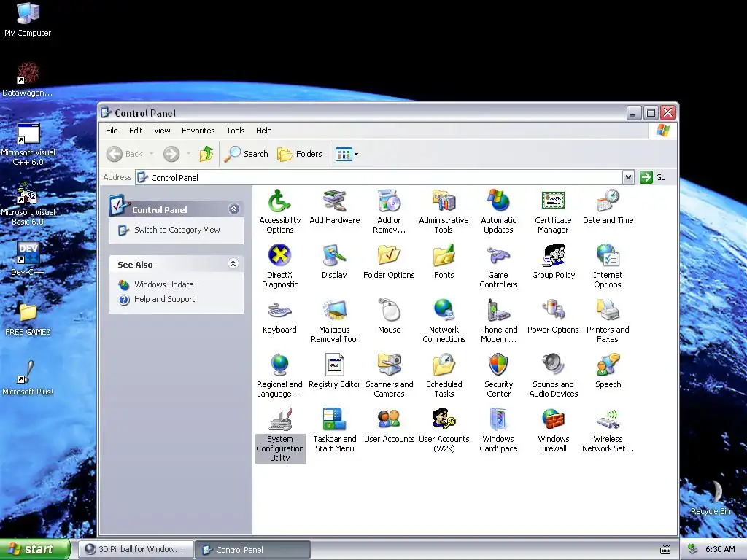Viewport: 747px width, 560px height.
Task: Open Administrative Tools icon
Action: click(x=444, y=211)
